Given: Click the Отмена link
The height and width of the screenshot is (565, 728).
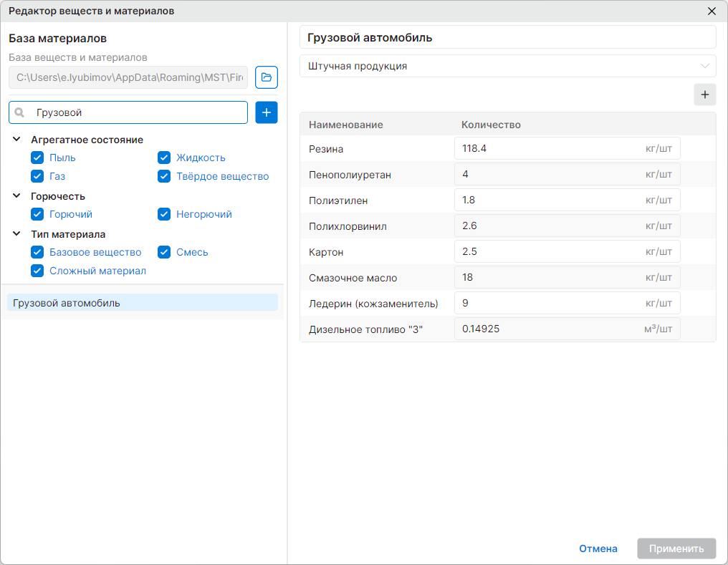Looking at the screenshot, I should pos(598,549).
